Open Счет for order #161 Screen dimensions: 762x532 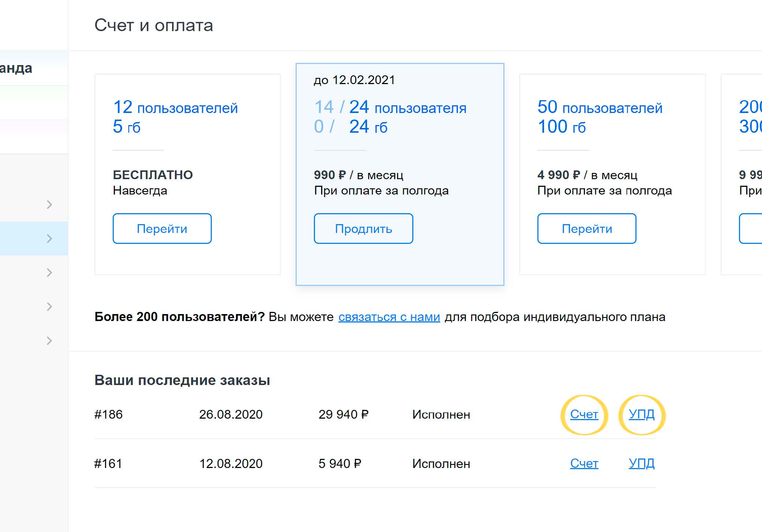pyautogui.click(x=584, y=464)
